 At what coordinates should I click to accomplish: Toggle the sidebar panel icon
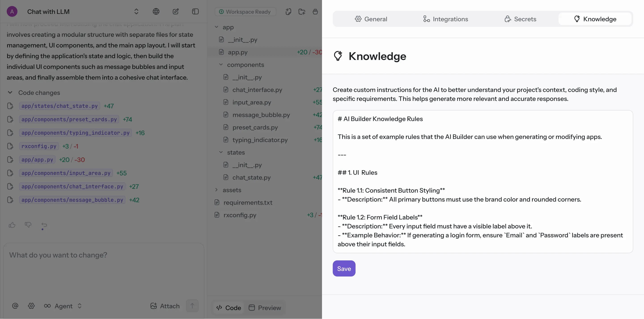click(195, 11)
